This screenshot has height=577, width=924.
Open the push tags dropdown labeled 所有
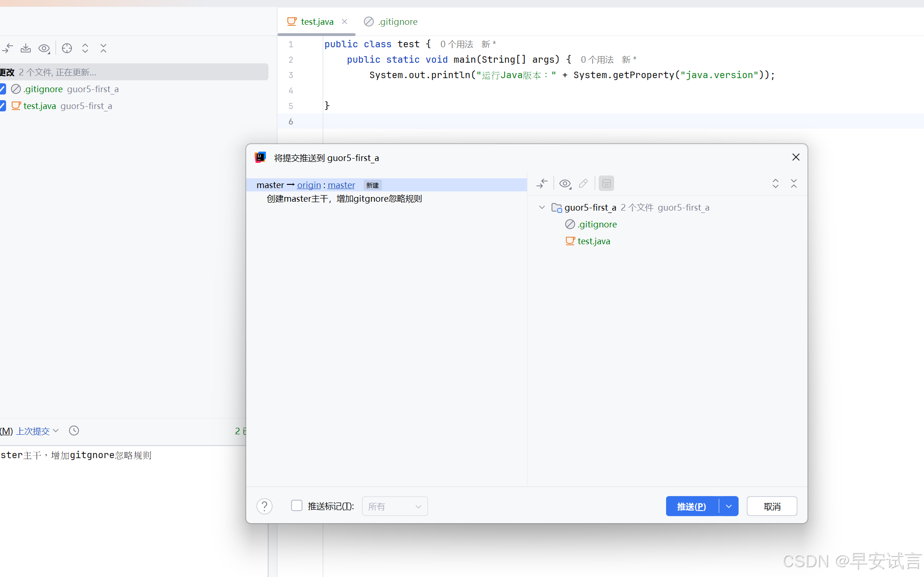point(395,506)
